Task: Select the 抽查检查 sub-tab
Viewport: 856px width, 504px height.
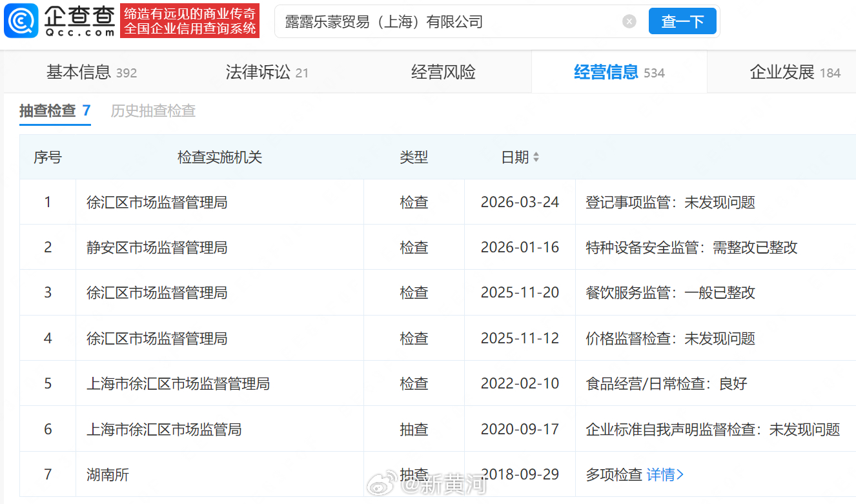Action: coord(55,110)
